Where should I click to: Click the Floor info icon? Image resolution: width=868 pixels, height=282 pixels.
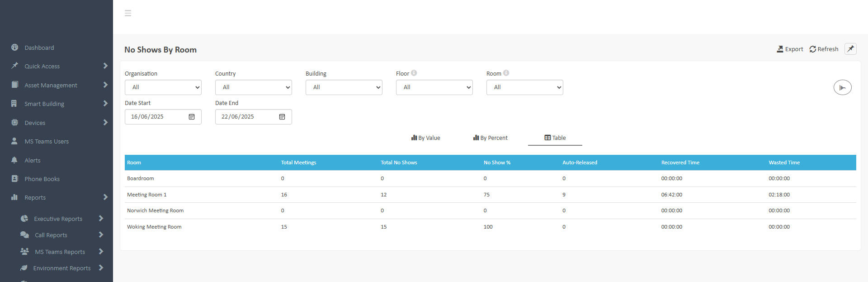414,73
